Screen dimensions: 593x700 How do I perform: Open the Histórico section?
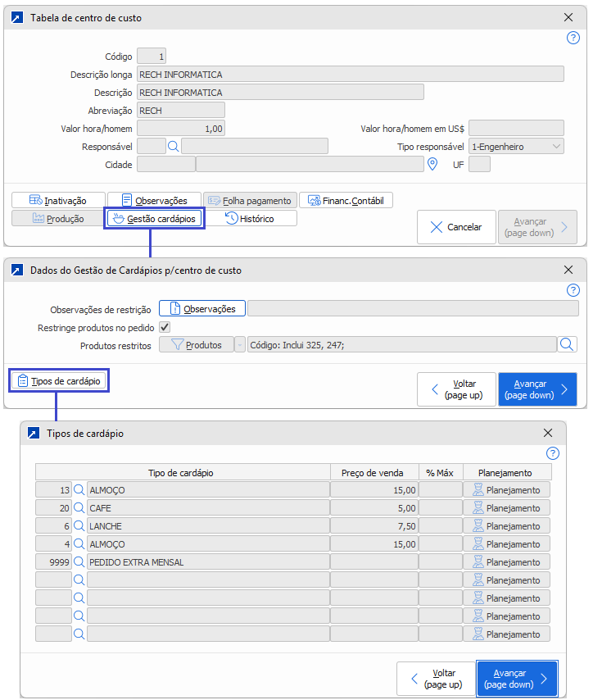[x=251, y=219]
